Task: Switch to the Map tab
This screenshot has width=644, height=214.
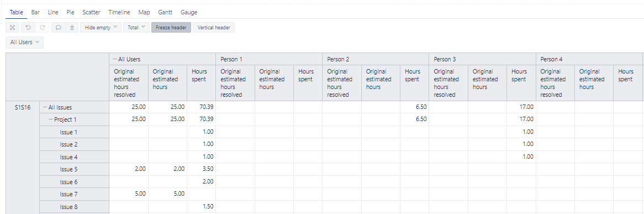Action: 144,12
